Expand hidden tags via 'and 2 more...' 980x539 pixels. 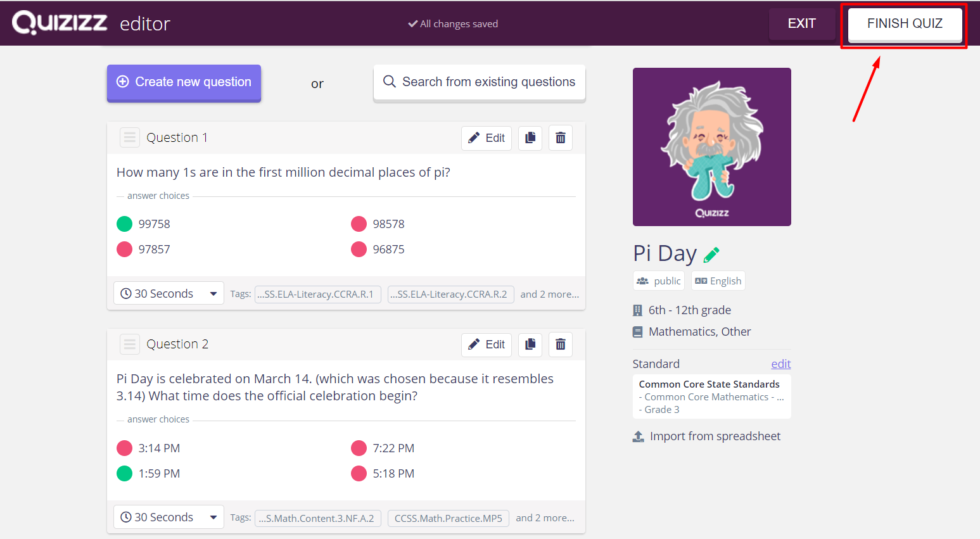[549, 294]
